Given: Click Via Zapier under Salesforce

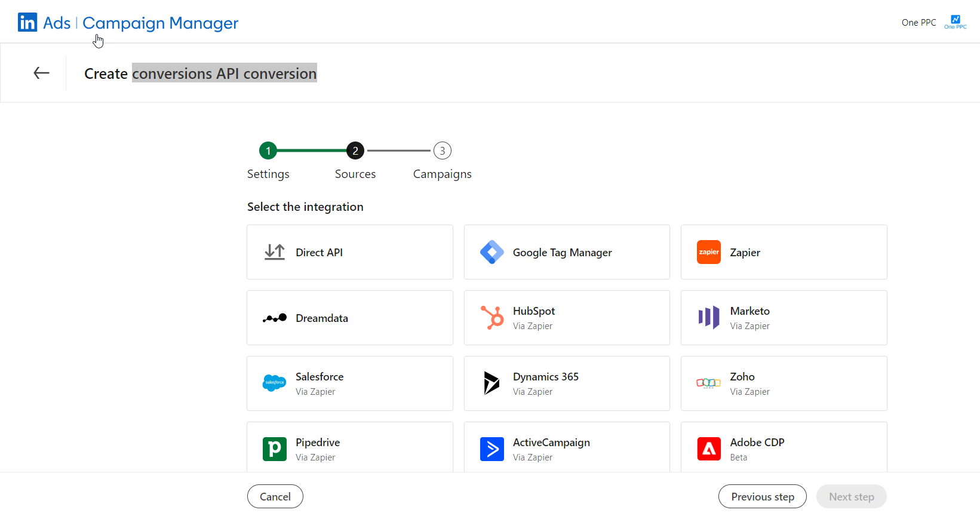Looking at the screenshot, I should tap(315, 392).
